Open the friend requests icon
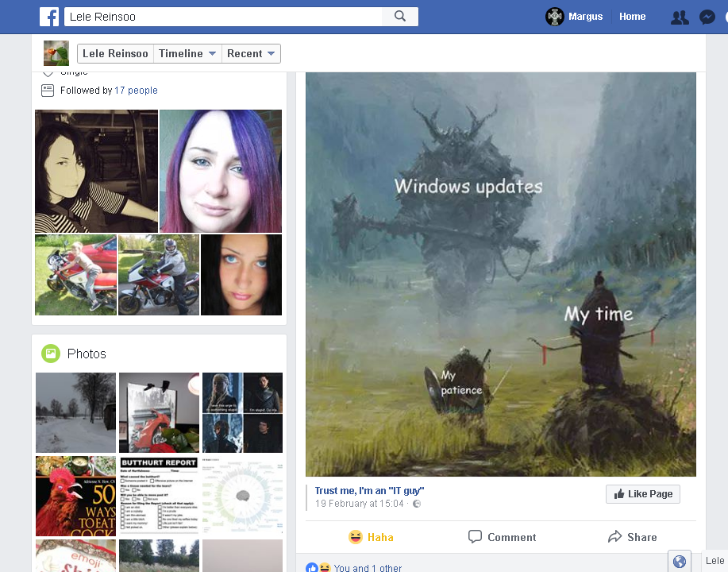This screenshot has width=728, height=572. tap(680, 17)
